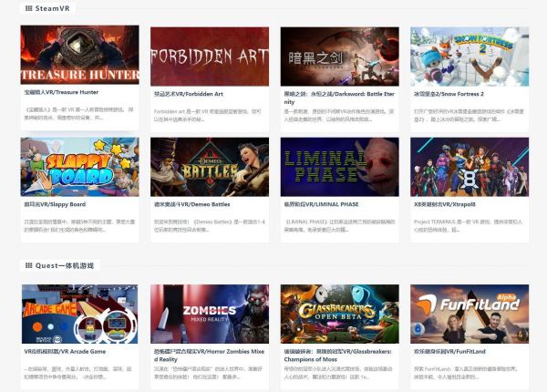Open the Treasure Hunter game thumbnail
This screenshot has width=547, height=392.
[79, 55]
